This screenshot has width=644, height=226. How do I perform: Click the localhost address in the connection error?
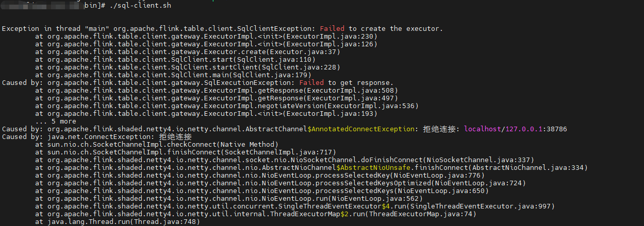482,129
